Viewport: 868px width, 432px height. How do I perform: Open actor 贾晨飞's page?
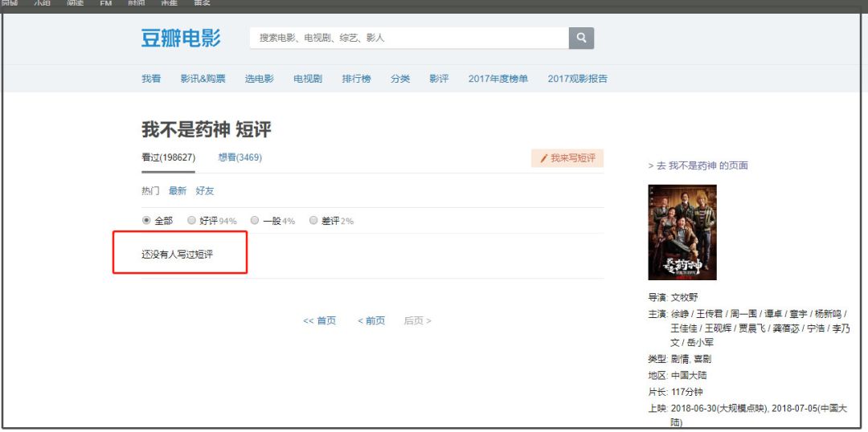(x=754, y=328)
